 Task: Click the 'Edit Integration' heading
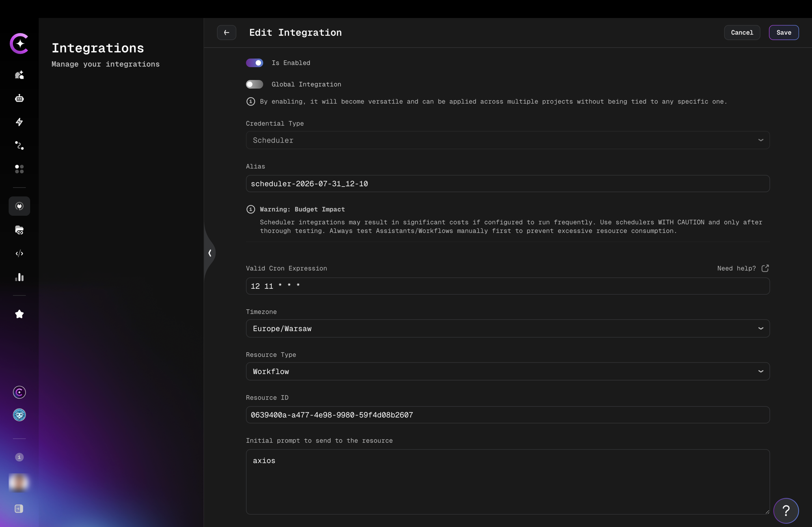tap(295, 32)
